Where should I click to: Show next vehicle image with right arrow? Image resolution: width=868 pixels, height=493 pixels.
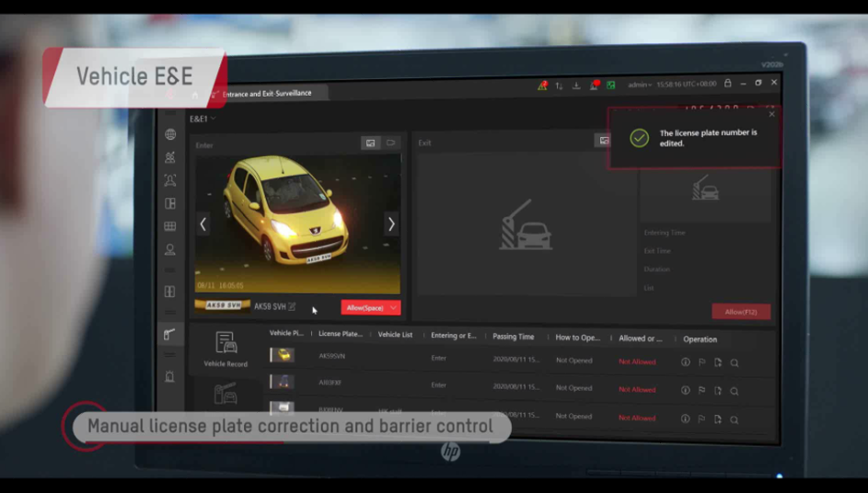[391, 224]
